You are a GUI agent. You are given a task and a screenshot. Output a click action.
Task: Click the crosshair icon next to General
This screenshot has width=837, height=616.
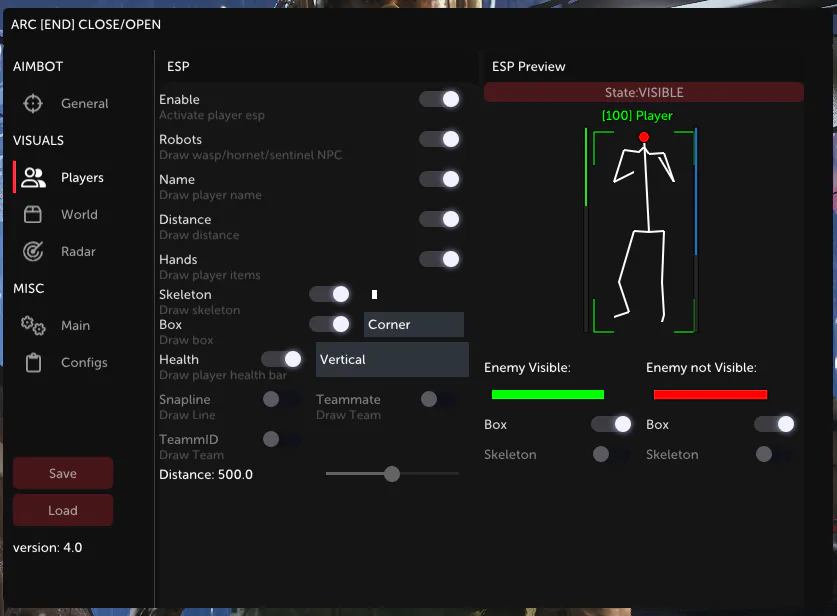point(33,103)
